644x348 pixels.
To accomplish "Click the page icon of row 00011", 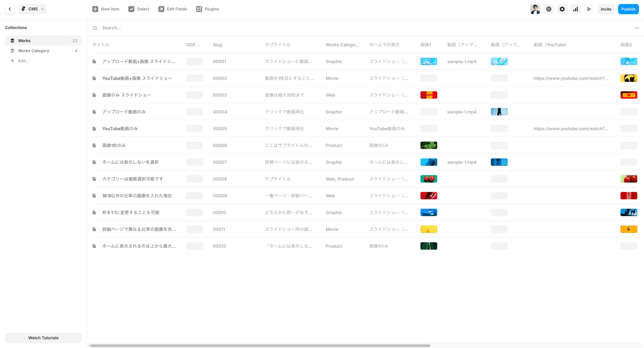I will tap(94, 229).
